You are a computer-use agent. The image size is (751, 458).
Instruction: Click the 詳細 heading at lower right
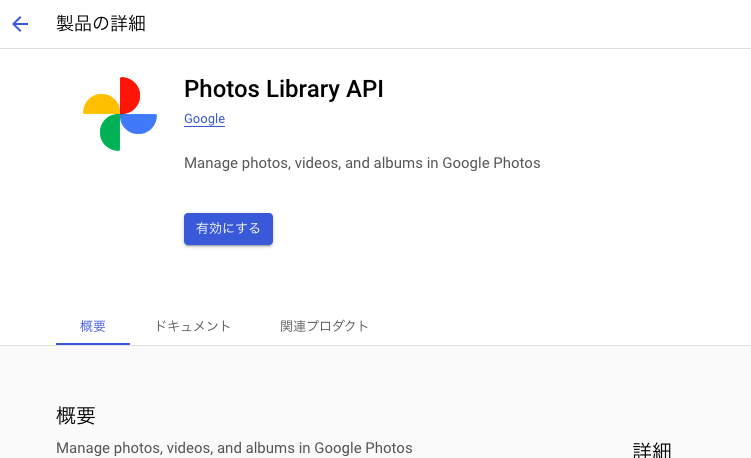(652, 450)
